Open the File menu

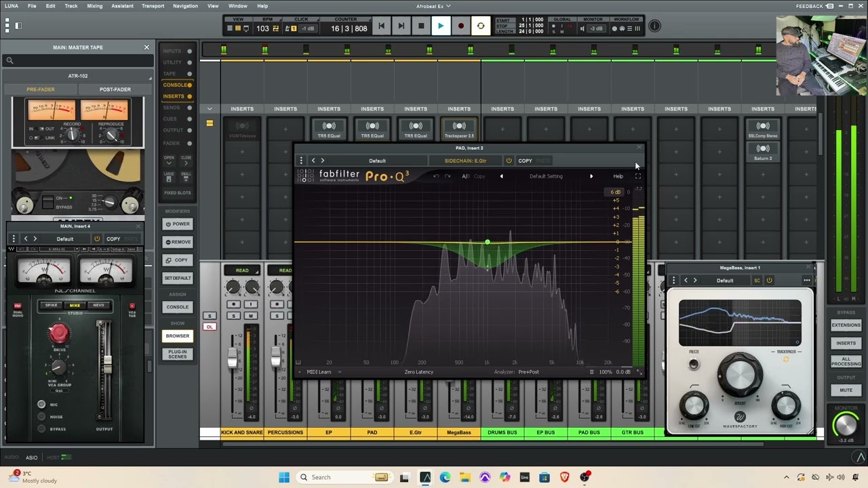[32, 6]
